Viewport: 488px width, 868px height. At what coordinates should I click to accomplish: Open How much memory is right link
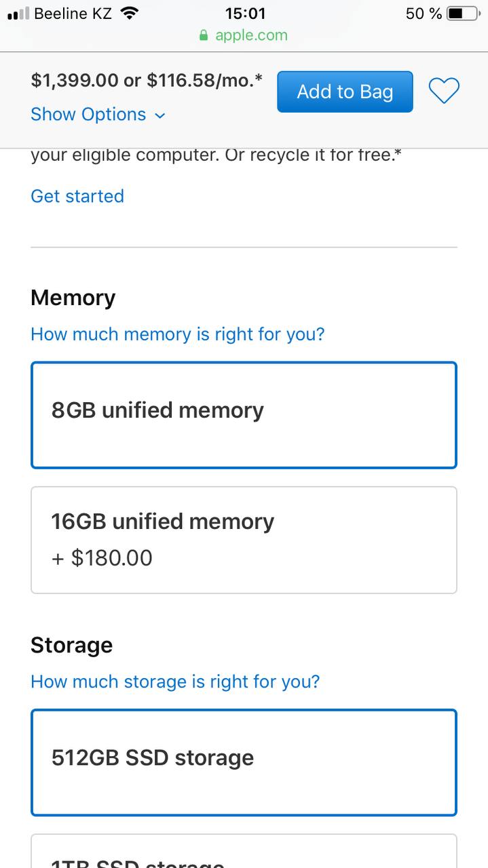pos(178,334)
